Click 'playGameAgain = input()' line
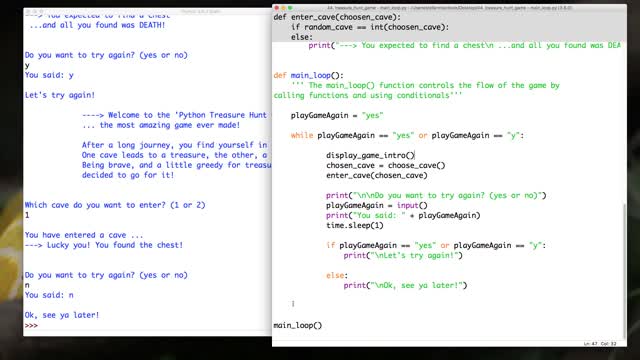 click(x=377, y=205)
